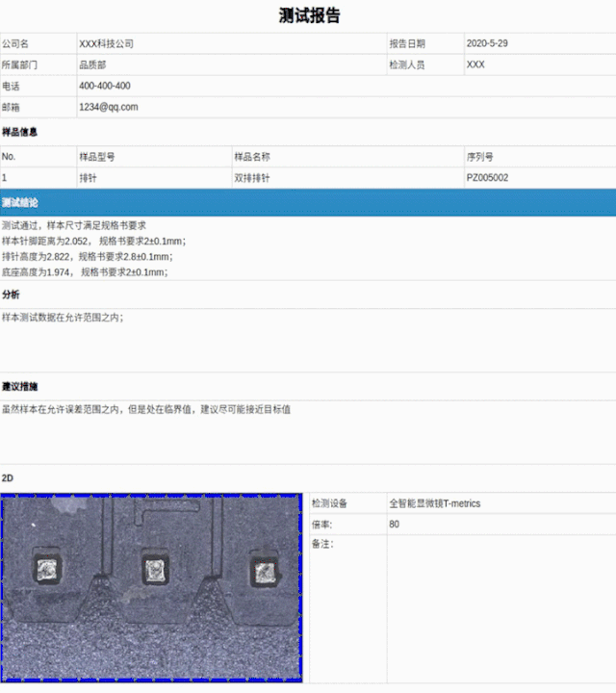Click the company name field 'XXX科技公司'
This screenshot has height=693, width=616.
(x=107, y=44)
